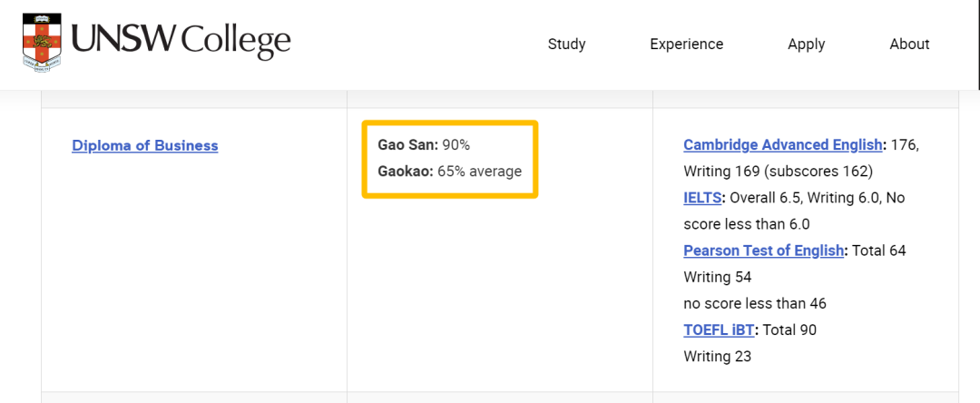This screenshot has width=980, height=403.
Task: Click the Gao San: 90% text
Action: click(424, 145)
